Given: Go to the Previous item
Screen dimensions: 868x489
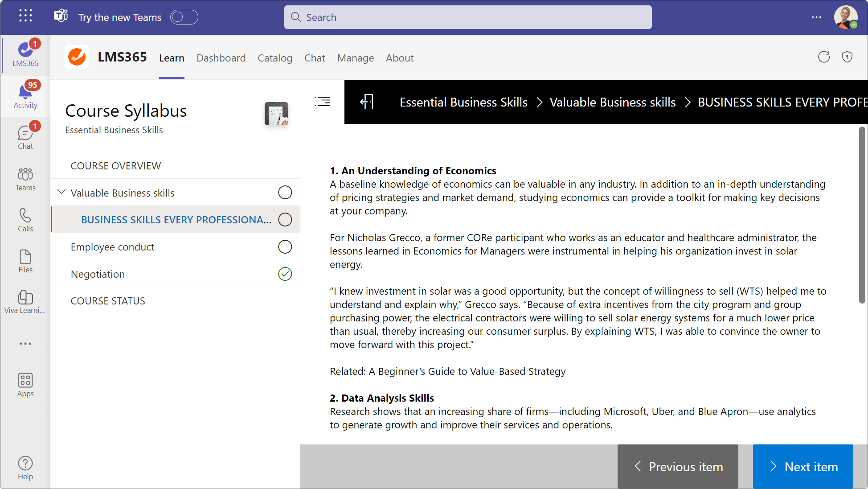Looking at the screenshot, I should (x=678, y=466).
